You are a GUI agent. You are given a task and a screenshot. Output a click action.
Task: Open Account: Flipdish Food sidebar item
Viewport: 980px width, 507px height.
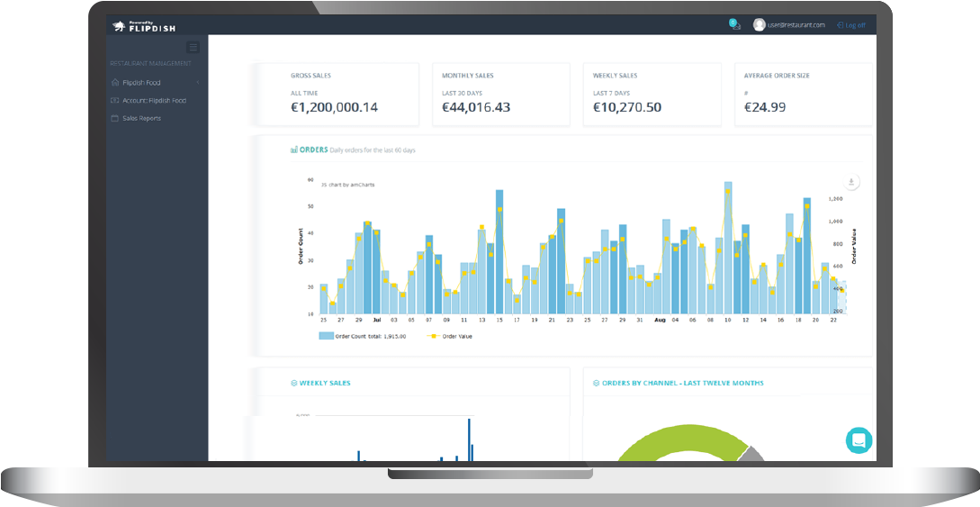point(156,101)
